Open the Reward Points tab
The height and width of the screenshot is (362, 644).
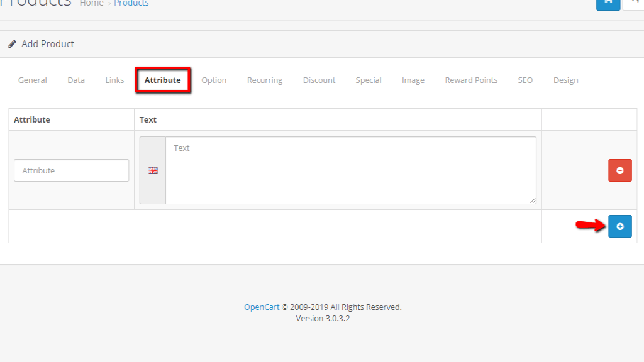[470, 80]
